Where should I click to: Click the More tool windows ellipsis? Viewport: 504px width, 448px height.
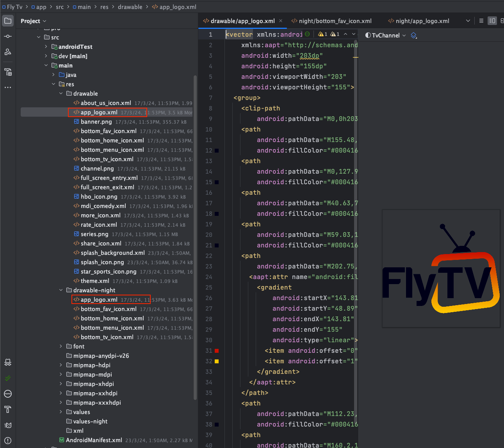click(x=8, y=87)
